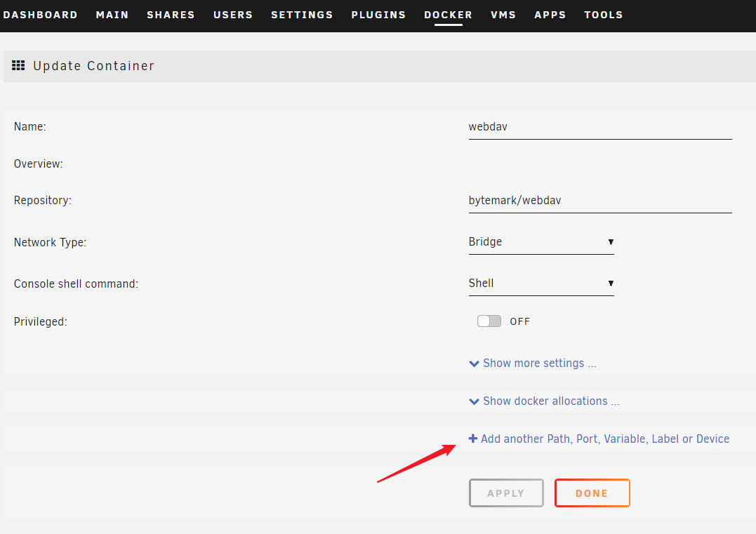Click into the Repository input field
Image resolution: width=756 pixels, height=534 pixels.
tap(599, 201)
